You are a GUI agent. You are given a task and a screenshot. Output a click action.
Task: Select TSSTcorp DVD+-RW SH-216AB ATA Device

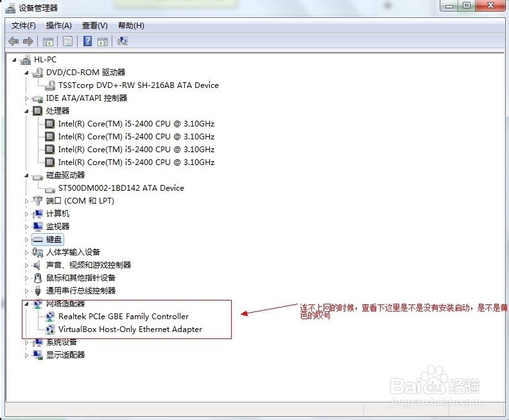click(139, 85)
